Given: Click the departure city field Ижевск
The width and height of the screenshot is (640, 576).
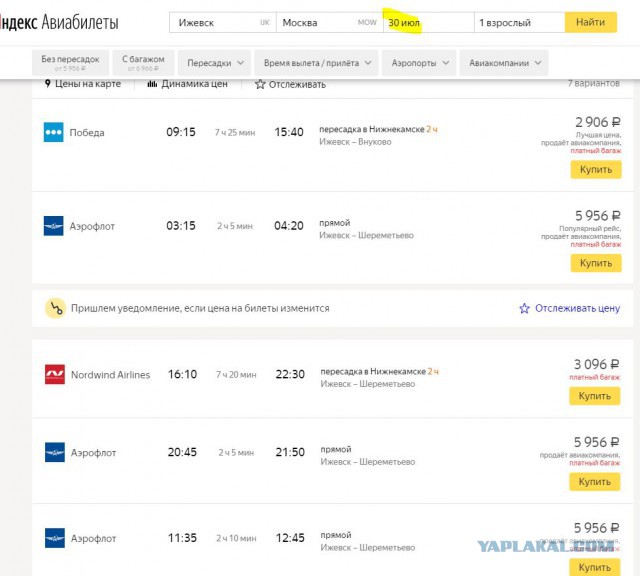Looking at the screenshot, I should click(223, 22).
